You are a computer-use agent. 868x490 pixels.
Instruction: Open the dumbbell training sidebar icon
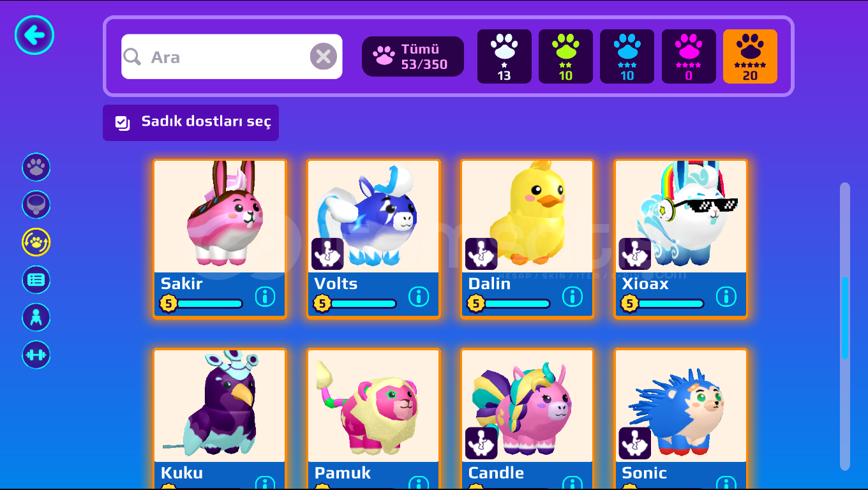pyautogui.click(x=36, y=355)
